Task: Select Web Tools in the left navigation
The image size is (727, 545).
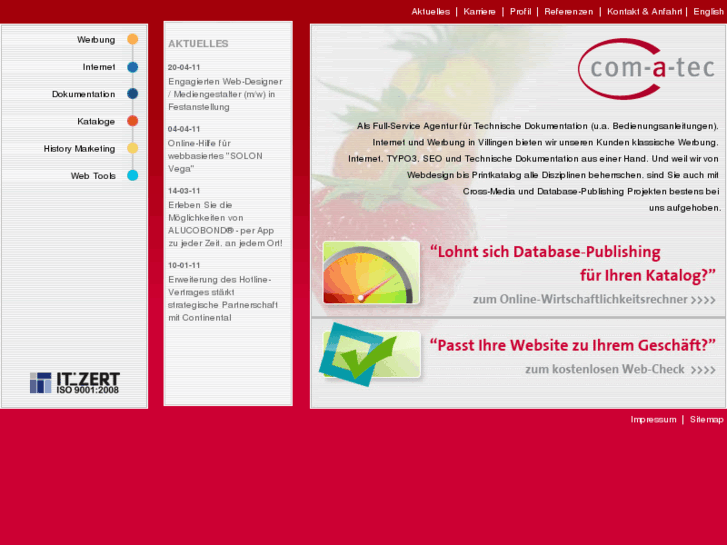Action: pyautogui.click(x=93, y=176)
